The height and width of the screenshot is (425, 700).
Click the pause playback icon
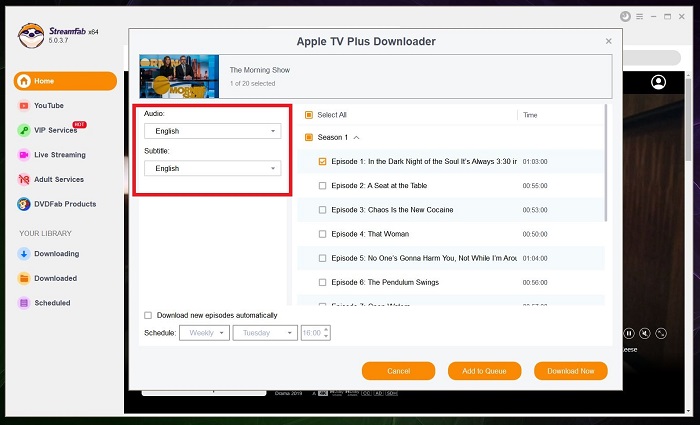point(629,333)
